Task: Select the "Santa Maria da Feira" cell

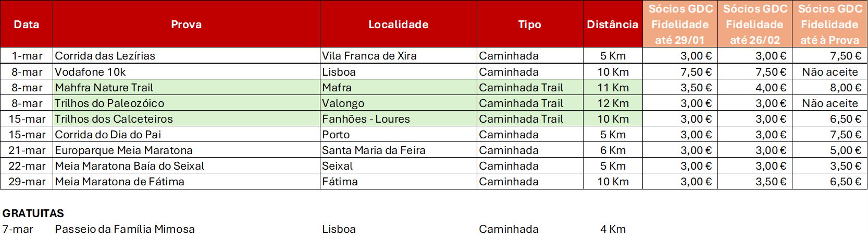Action: (x=374, y=150)
